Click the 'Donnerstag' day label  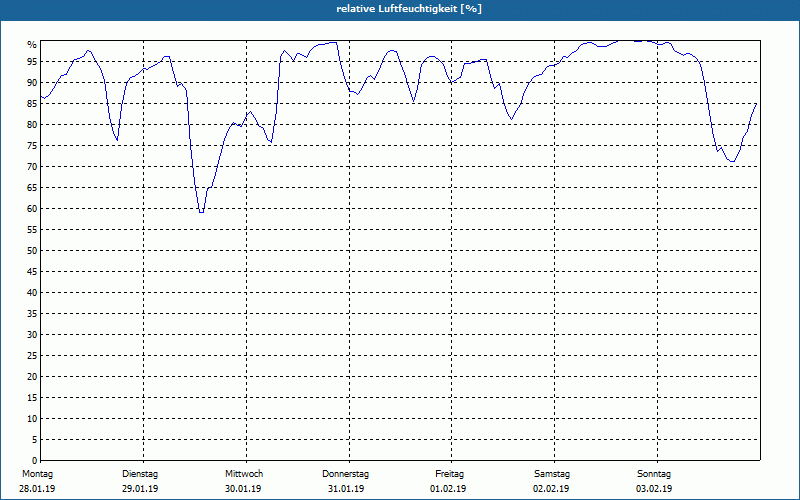(x=345, y=474)
